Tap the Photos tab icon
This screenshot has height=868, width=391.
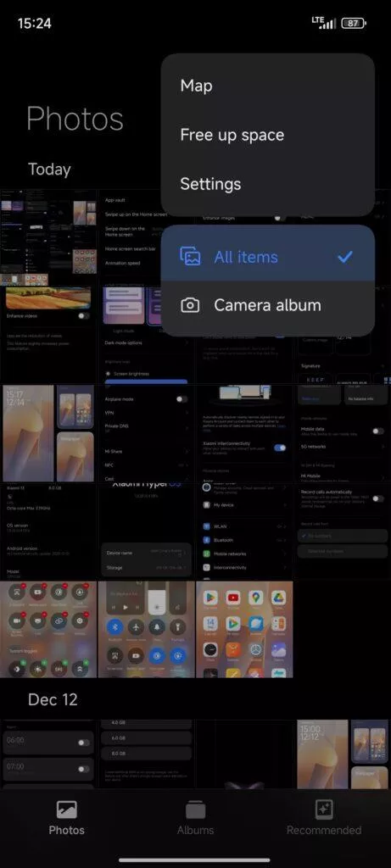[x=66, y=810]
